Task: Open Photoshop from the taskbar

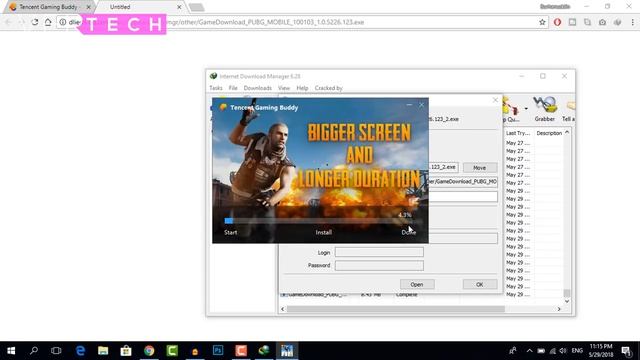Action: pyautogui.click(x=218, y=351)
